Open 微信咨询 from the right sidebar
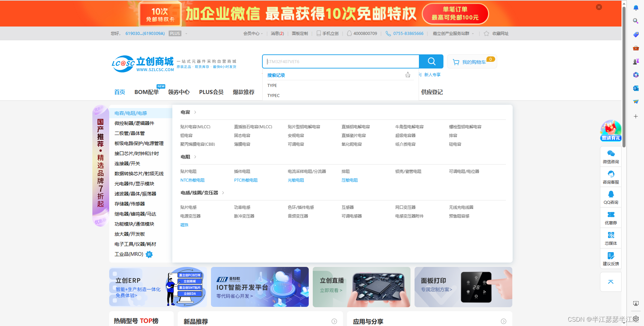Image resolution: width=644 pixels, height=326 pixels. (x=611, y=157)
